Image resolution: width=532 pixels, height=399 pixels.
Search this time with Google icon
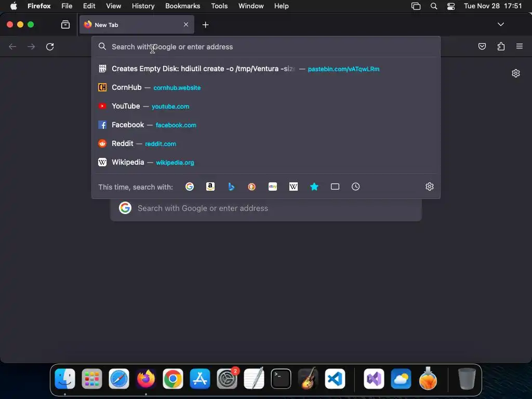pos(190,187)
